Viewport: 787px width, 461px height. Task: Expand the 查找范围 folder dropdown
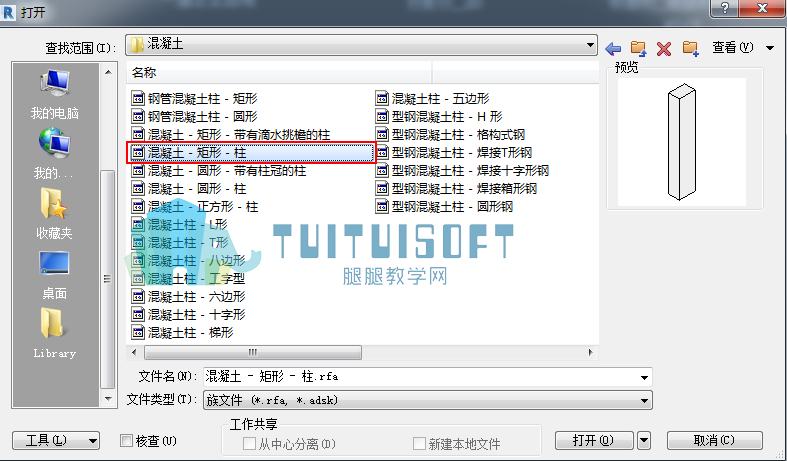click(590, 45)
